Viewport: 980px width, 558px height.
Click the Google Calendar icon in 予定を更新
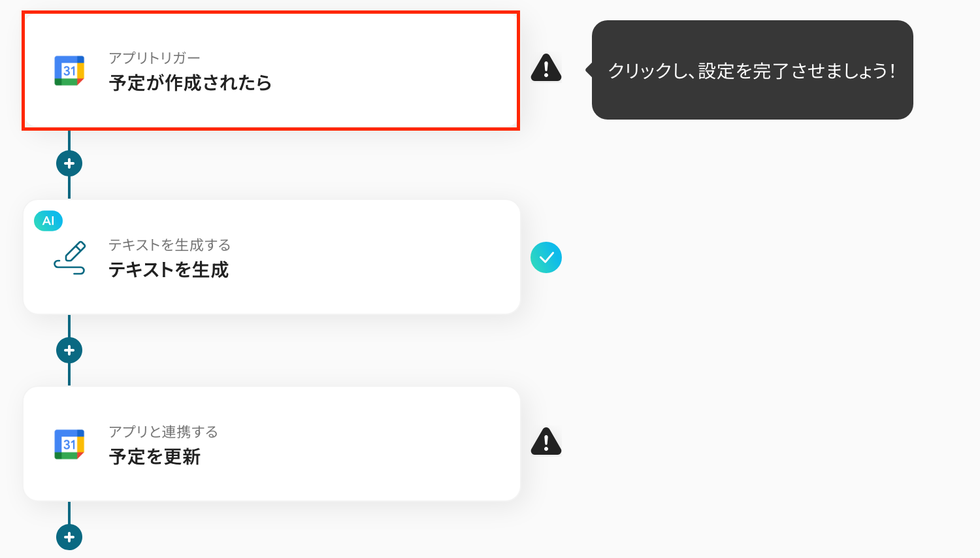pyautogui.click(x=69, y=444)
